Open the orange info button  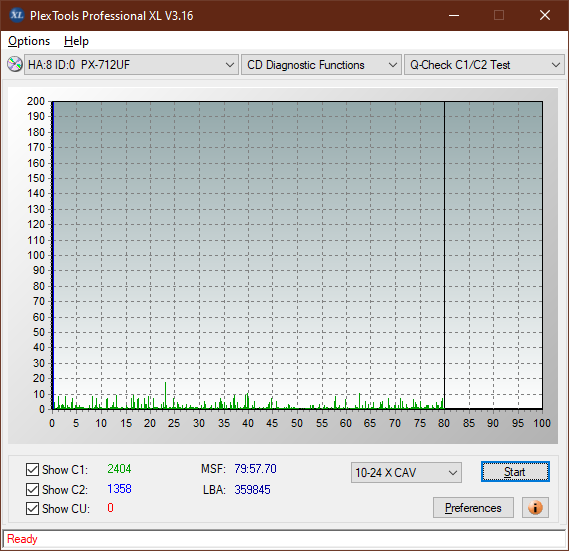tap(535, 507)
